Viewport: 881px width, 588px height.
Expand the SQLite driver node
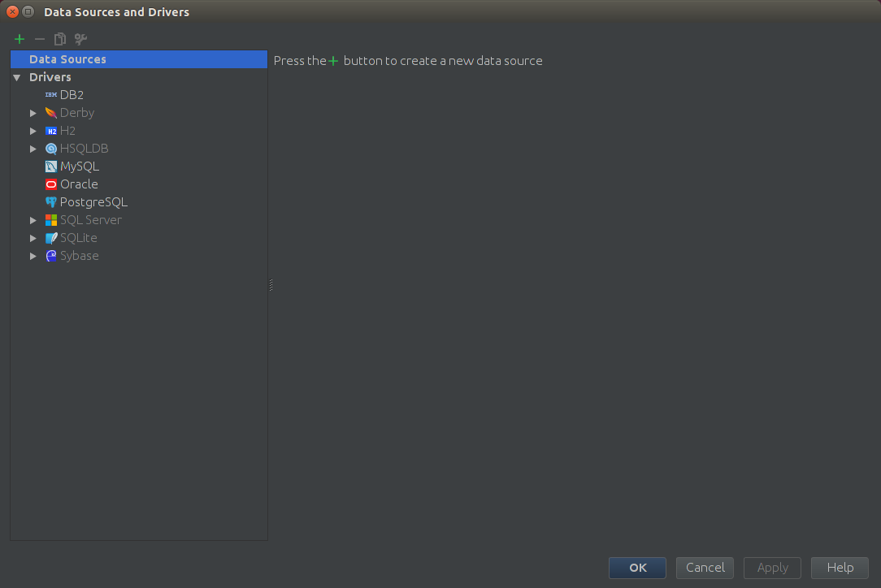click(33, 238)
